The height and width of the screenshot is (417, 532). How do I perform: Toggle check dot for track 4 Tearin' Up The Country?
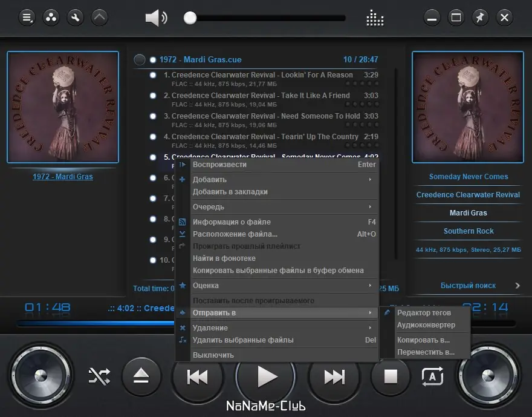(x=153, y=137)
